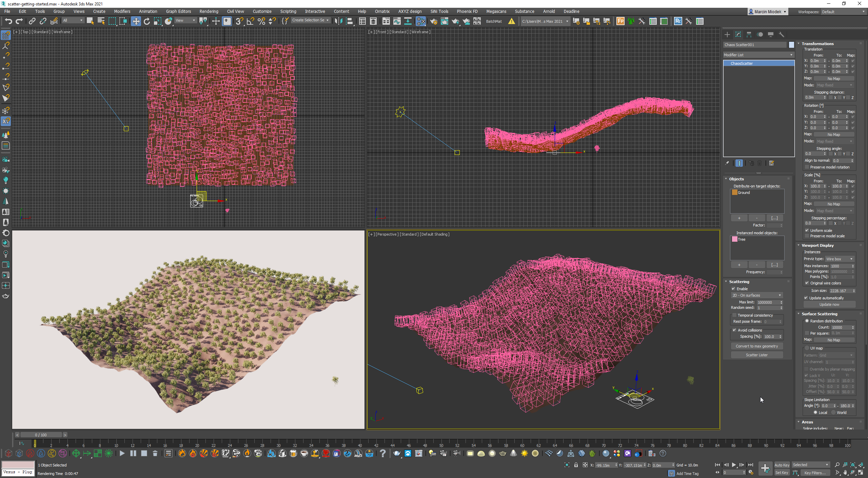Open the Render Setup teapot icon

pos(434,21)
